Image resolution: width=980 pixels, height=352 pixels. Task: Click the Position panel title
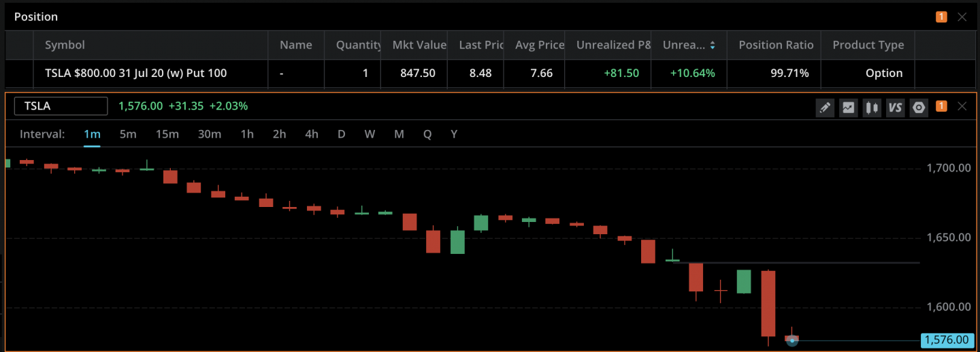(36, 17)
